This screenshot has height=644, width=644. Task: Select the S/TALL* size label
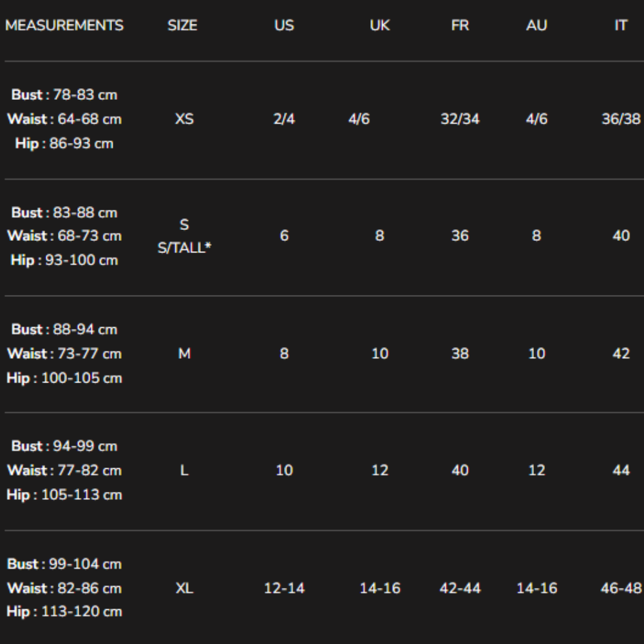pyautogui.click(x=184, y=247)
